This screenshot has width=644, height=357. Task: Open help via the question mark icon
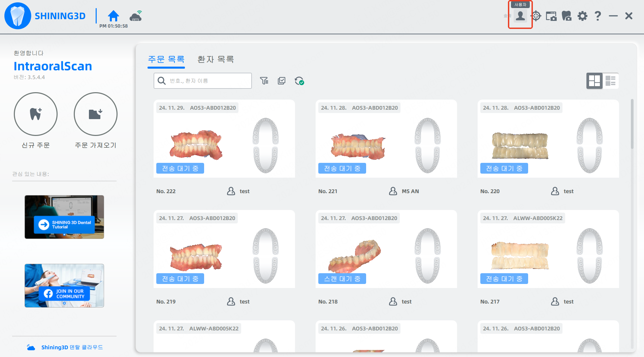tap(598, 16)
